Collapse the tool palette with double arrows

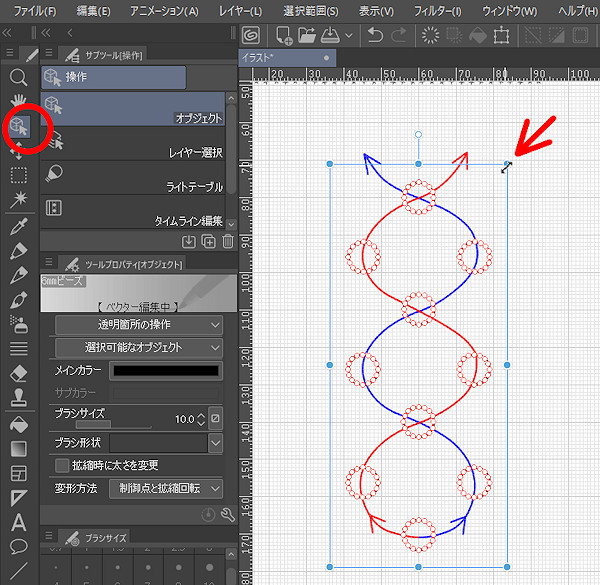click(x=7, y=33)
